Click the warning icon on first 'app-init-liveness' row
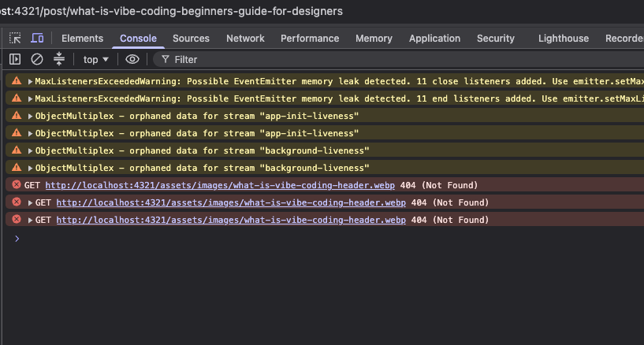Image resolution: width=644 pixels, height=345 pixels. pos(17,115)
